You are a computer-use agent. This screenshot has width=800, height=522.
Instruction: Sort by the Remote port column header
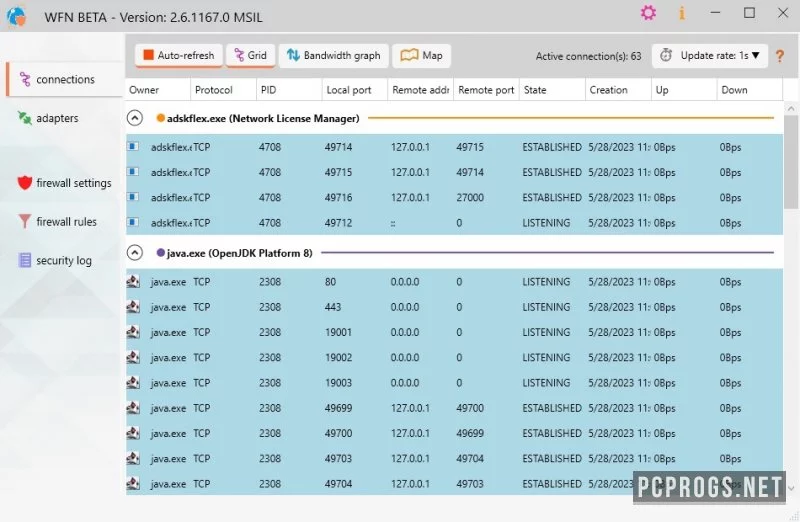[487, 90]
